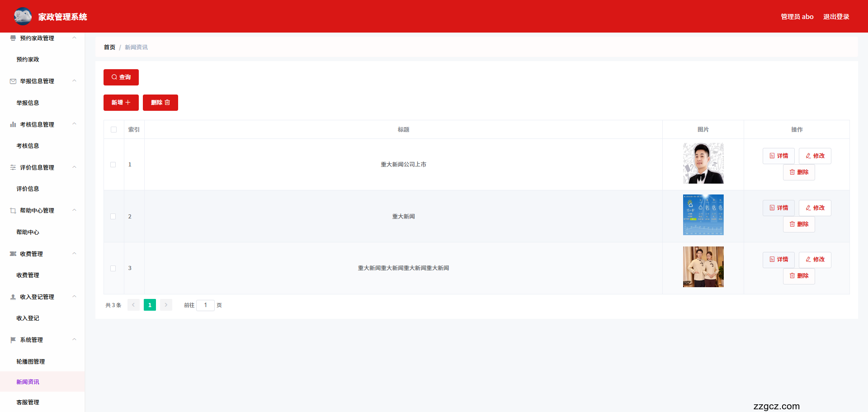Click the bar chart icon beside 考核信息管理
The width and height of the screenshot is (868, 412).
pyautogui.click(x=13, y=124)
